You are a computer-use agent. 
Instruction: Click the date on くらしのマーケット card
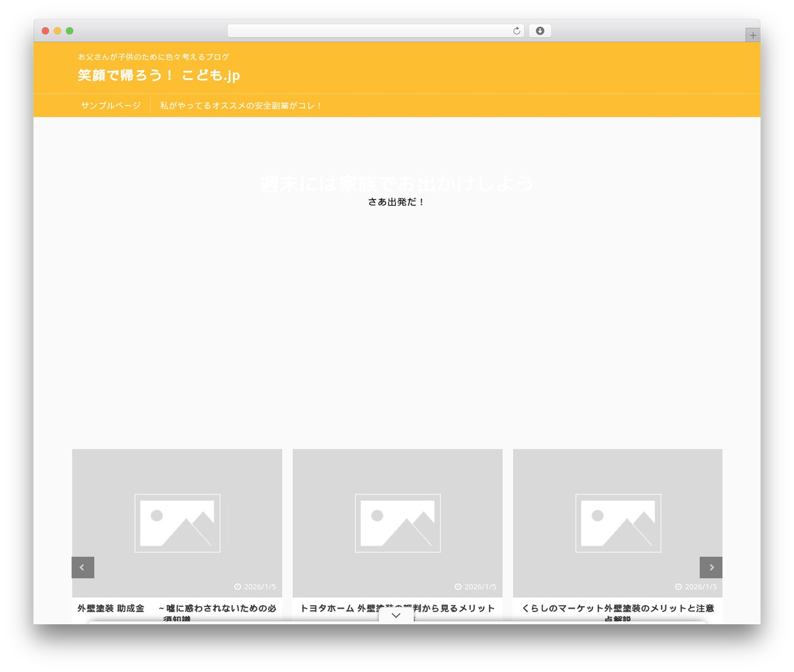[x=695, y=586]
